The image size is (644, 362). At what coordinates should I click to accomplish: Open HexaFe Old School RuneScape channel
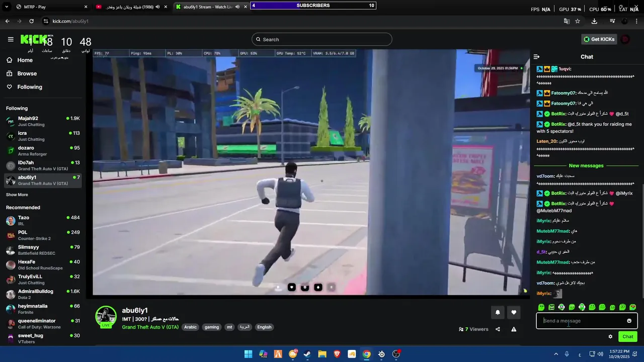tap(43, 264)
